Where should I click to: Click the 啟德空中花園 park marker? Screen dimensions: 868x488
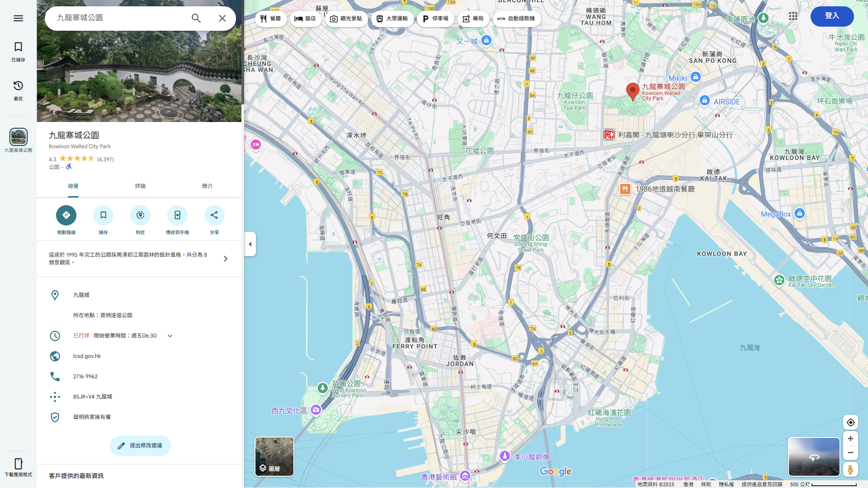[x=779, y=280]
